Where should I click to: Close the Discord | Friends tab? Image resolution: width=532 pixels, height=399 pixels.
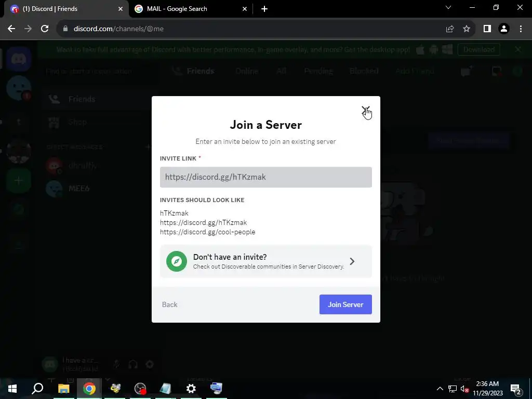(121, 9)
